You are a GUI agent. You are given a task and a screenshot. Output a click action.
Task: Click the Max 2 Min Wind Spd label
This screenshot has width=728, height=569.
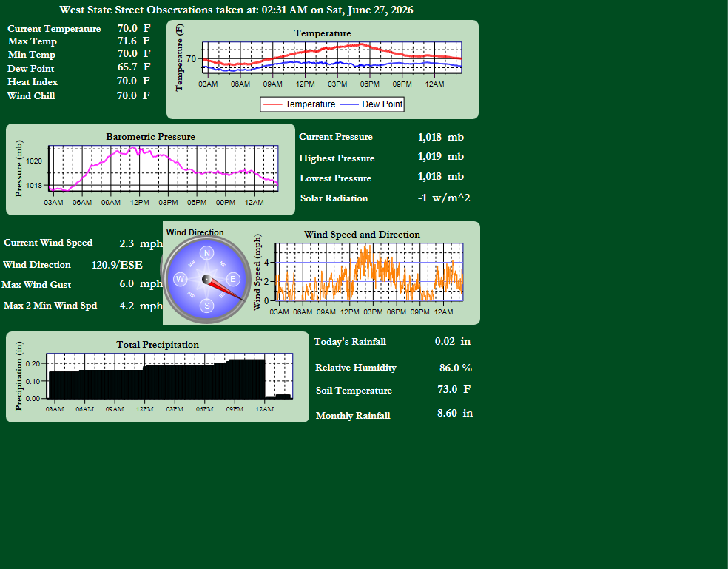point(50,305)
